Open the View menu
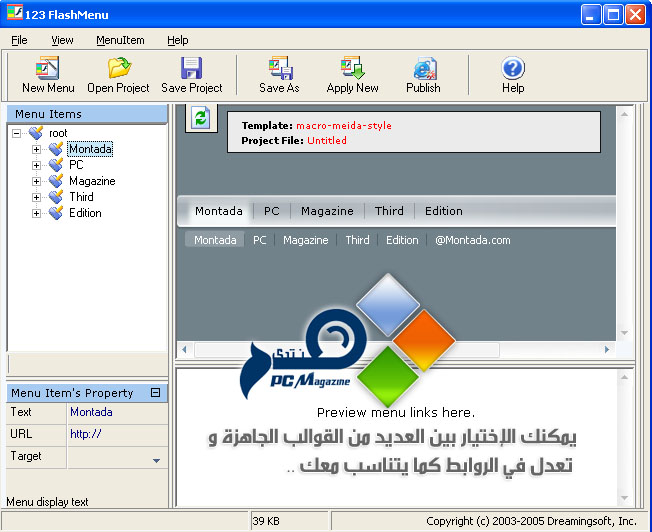Viewport: 652px width, 532px height. 63,40
